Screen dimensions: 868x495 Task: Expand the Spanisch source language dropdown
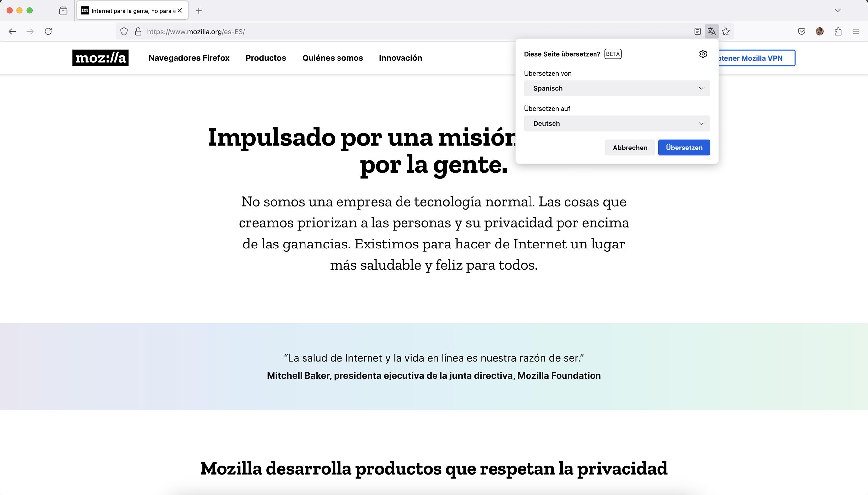click(617, 88)
